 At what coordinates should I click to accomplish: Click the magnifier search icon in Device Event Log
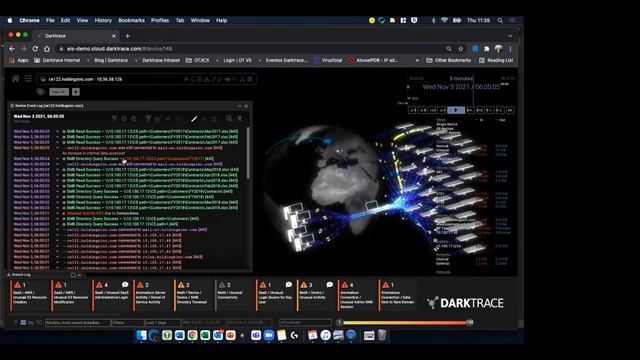229,118
